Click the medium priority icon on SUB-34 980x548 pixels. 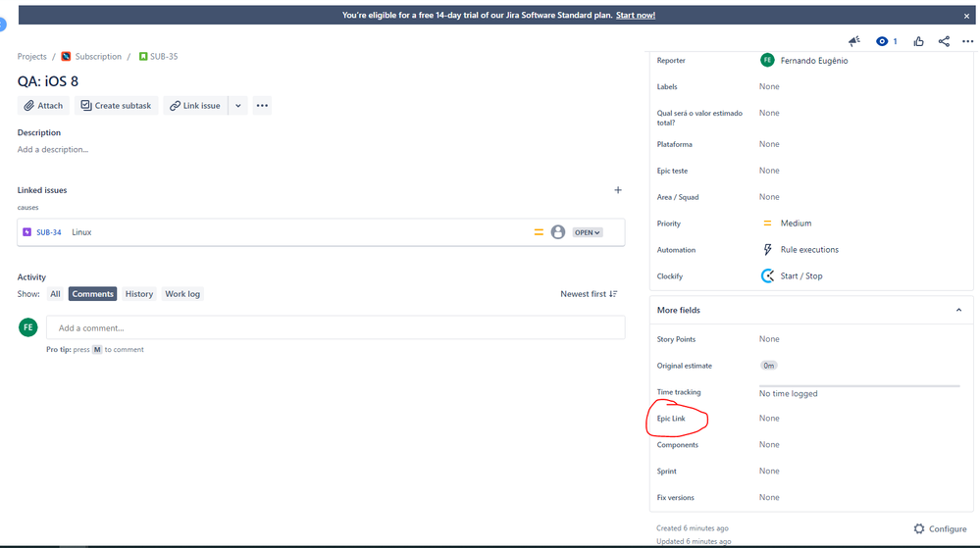[539, 232]
